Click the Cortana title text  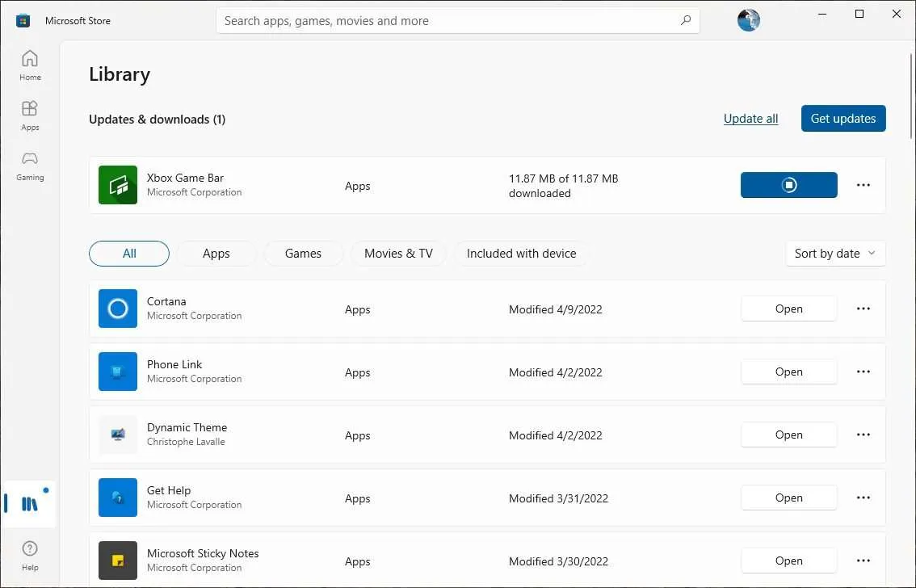click(166, 301)
